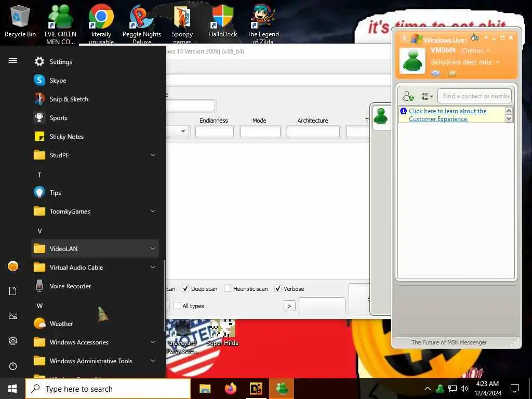Expand the VideoLAN folder

click(x=95, y=248)
